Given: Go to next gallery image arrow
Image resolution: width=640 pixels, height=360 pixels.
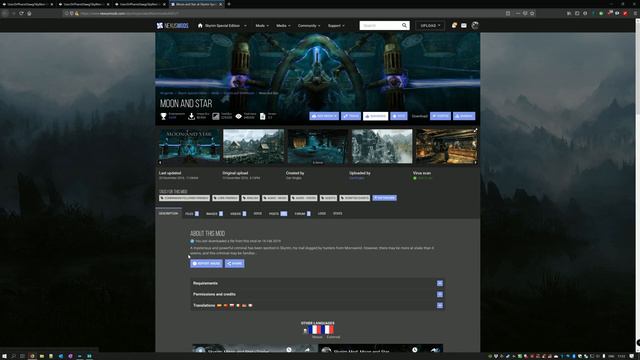Looking at the screenshot, I should click(x=476, y=162).
